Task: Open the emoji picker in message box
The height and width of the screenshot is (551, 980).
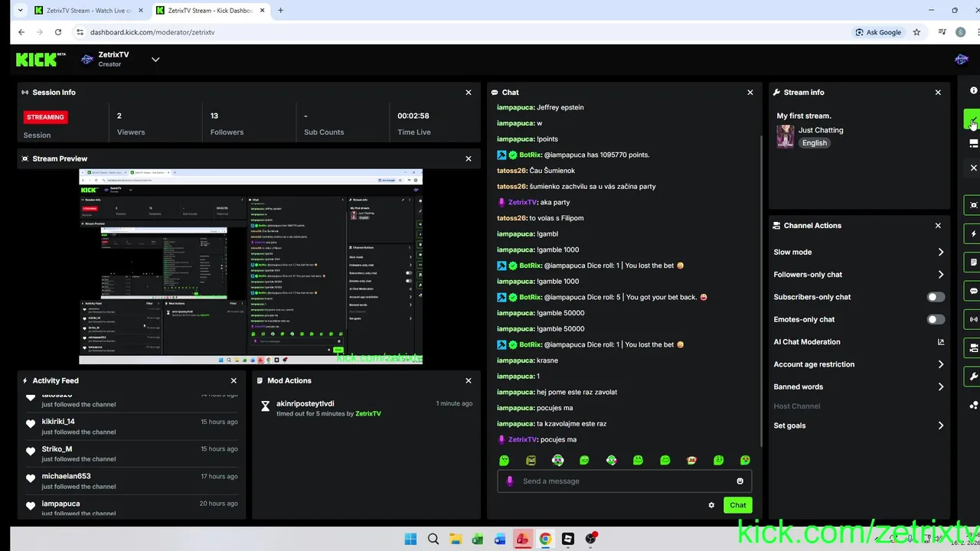Action: pos(740,481)
